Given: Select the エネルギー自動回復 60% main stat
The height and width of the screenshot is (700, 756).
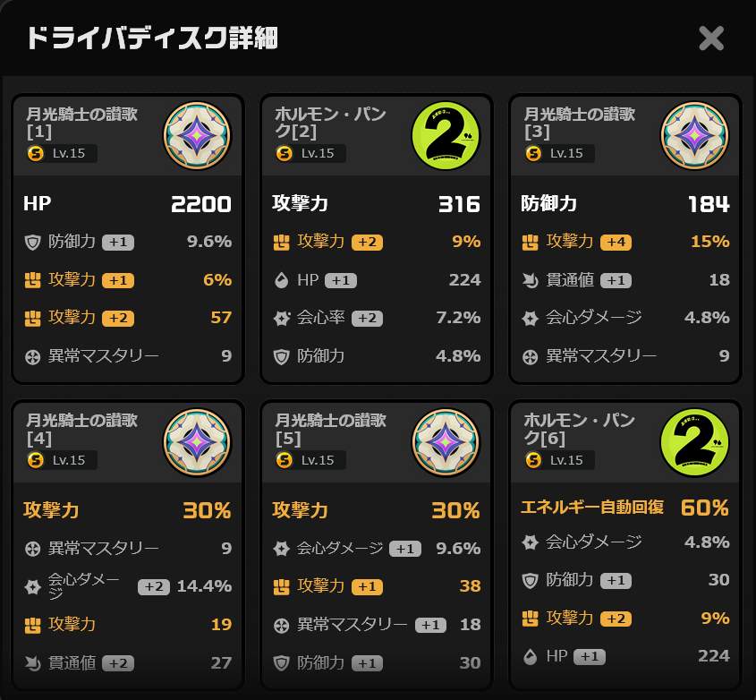Looking at the screenshot, I should [x=624, y=508].
